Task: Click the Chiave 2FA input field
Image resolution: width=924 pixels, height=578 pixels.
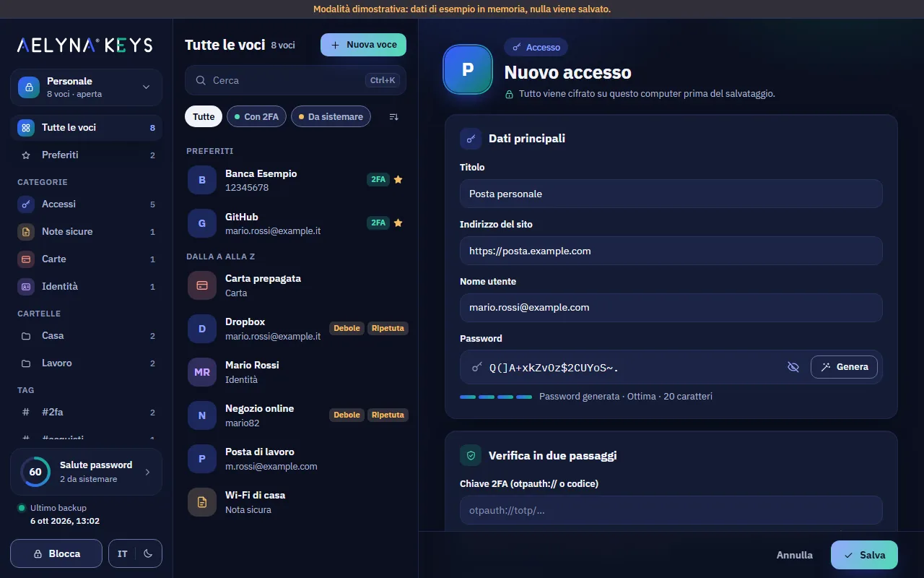Action: 671,510
